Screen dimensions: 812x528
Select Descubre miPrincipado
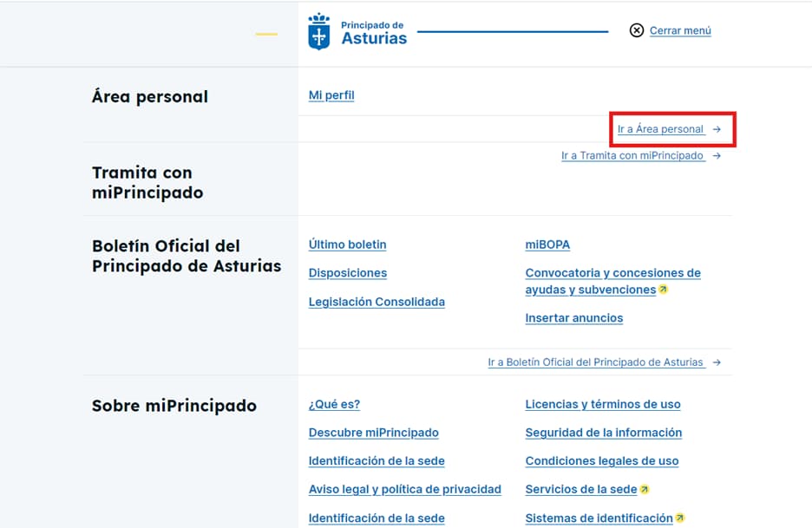pyautogui.click(x=373, y=433)
